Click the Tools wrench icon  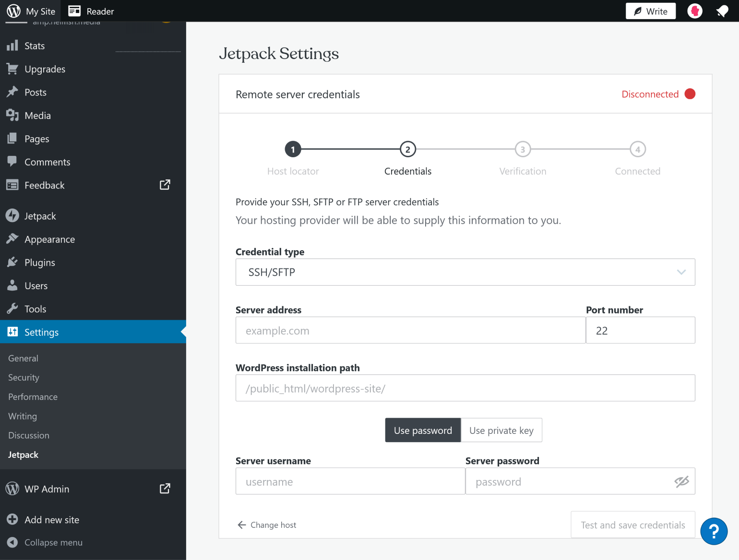(12, 309)
